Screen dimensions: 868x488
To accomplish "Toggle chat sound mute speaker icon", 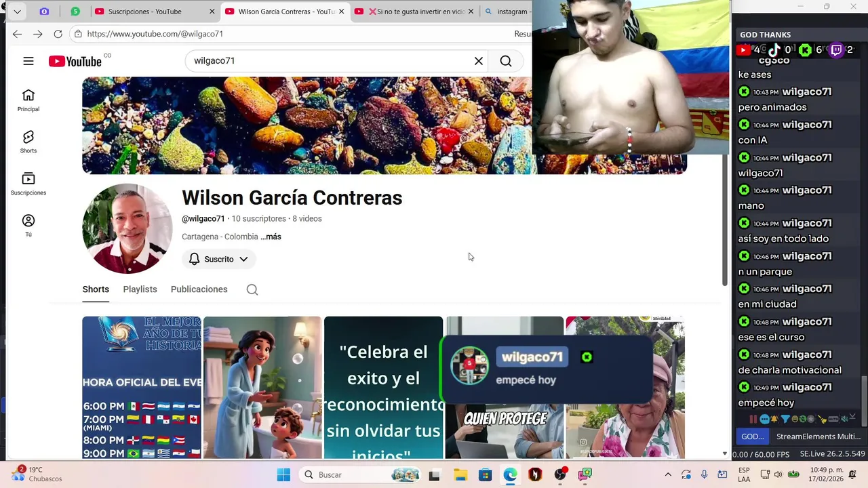I will (x=844, y=419).
